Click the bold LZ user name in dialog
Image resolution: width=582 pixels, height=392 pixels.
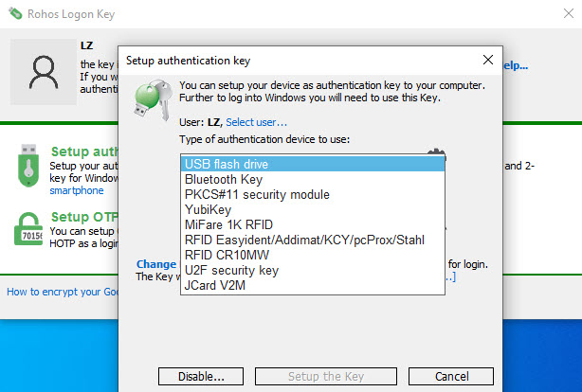tap(213, 122)
